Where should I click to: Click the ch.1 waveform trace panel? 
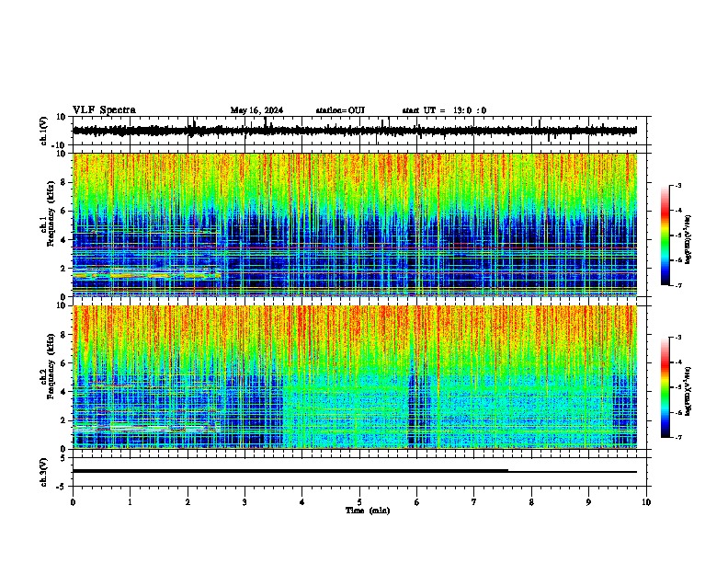point(361,131)
